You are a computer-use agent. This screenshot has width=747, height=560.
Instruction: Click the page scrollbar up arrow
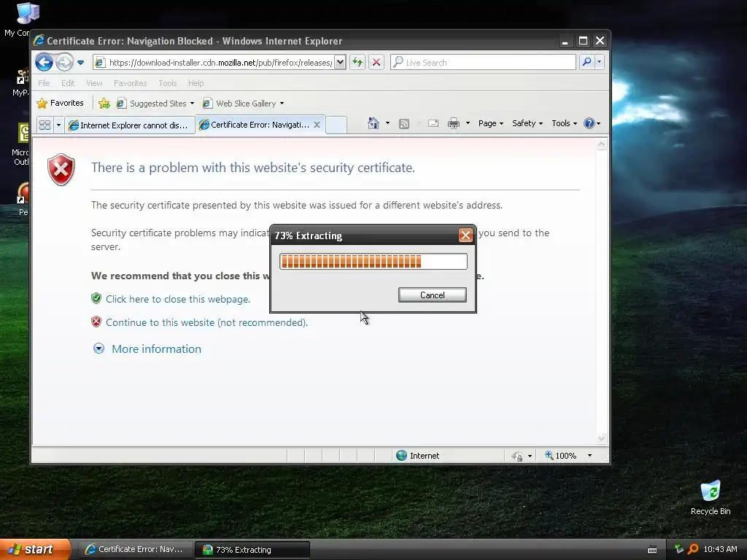602,145
